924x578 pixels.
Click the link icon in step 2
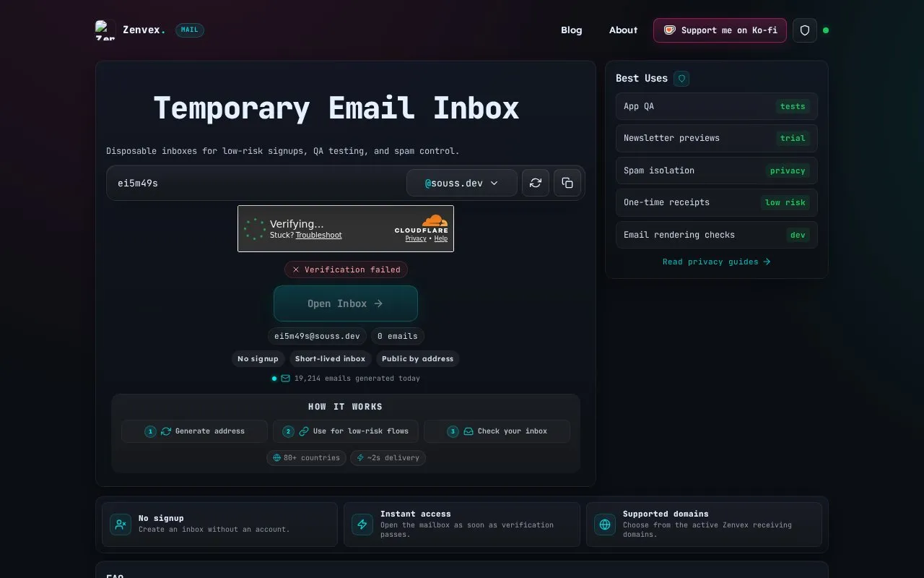pyautogui.click(x=304, y=431)
